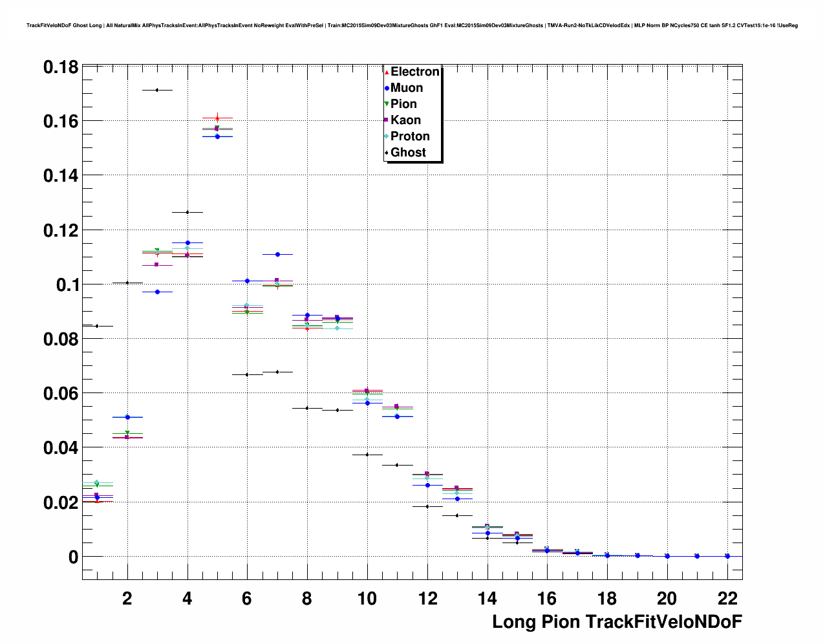Click the cyan Proton marker in legend
Screen dimensions: 825x644
click(387, 136)
